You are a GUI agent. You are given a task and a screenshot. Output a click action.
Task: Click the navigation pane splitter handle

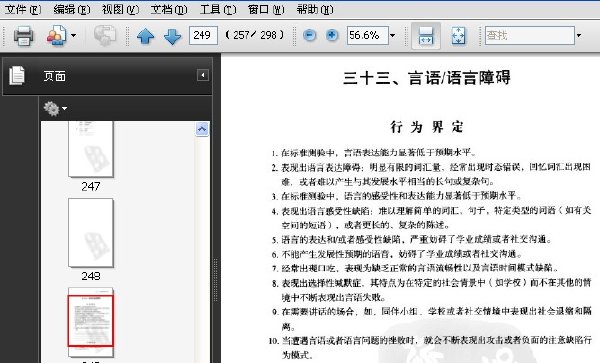[215, 279]
